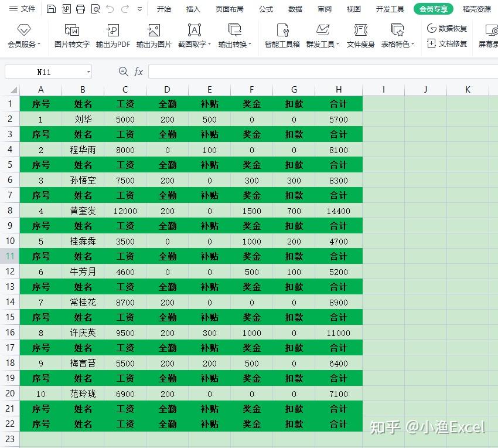
Task: Expand the 群发工具 dropdown arrow
Action: pos(337,44)
